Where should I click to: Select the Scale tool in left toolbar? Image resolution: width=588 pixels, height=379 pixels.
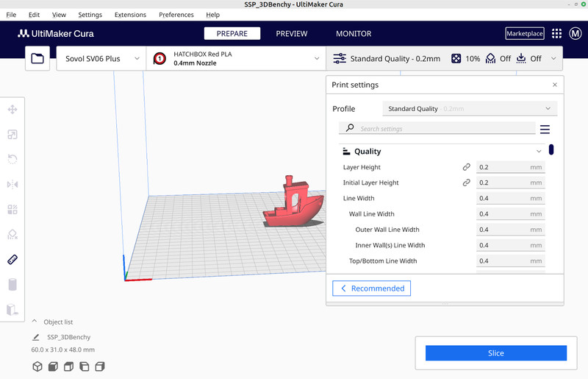coord(12,135)
